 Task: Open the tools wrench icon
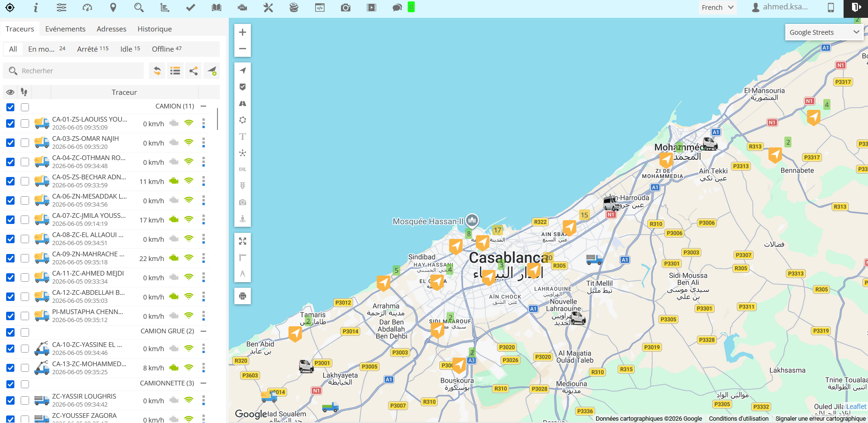pyautogui.click(x=268, y=8)
